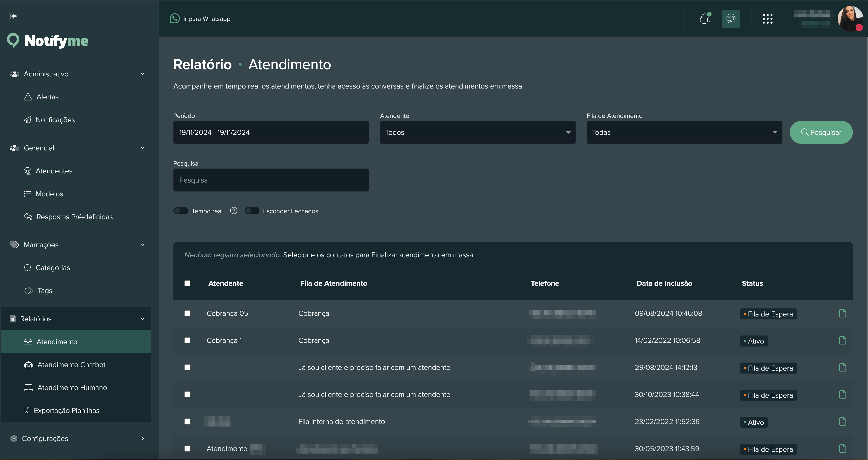The height and width of the screenshot is (460, 868).
Task: Click the headset support icon
Action: [705, 19]
